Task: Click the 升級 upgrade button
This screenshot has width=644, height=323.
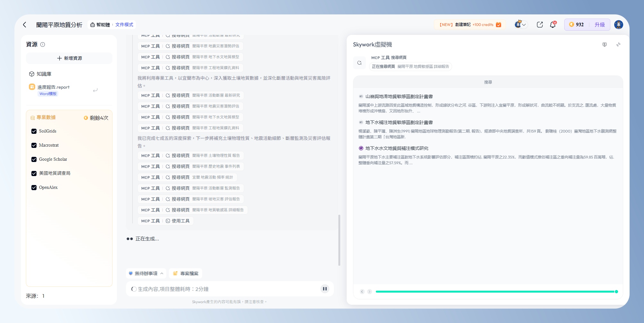Action: (x=599, y=25)
